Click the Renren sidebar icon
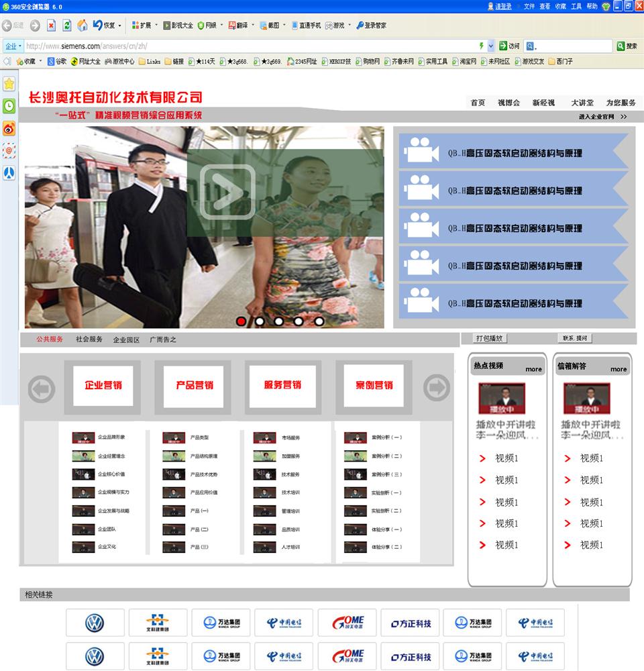This screenshot has width=644, height=671. [9, 173]
